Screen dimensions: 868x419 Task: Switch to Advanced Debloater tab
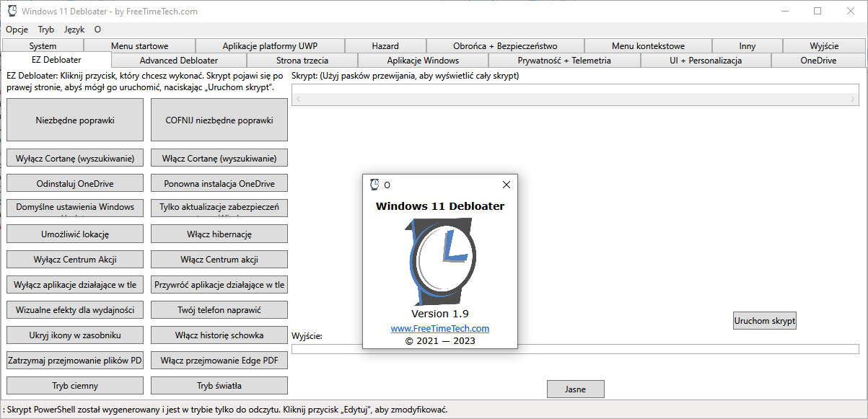tap(179, 61)
